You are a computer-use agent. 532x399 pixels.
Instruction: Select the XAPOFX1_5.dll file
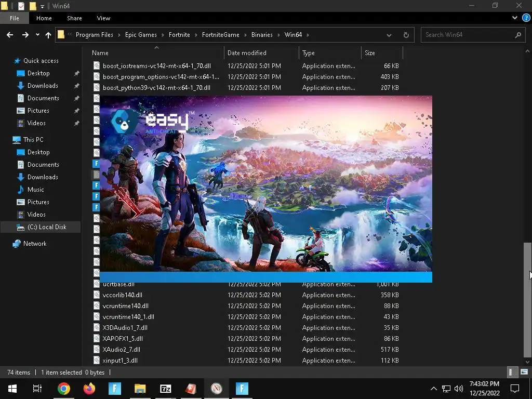point(123,339)
